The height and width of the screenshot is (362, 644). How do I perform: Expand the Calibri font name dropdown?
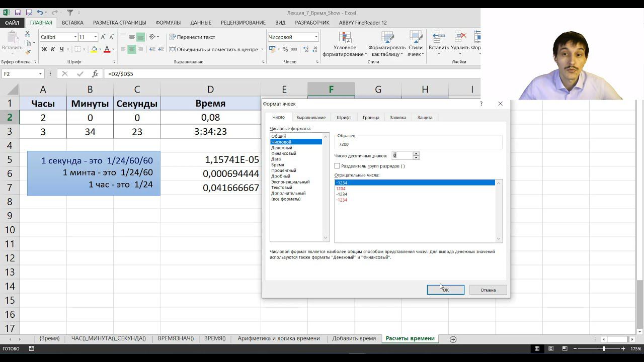[x=75, y=37]
